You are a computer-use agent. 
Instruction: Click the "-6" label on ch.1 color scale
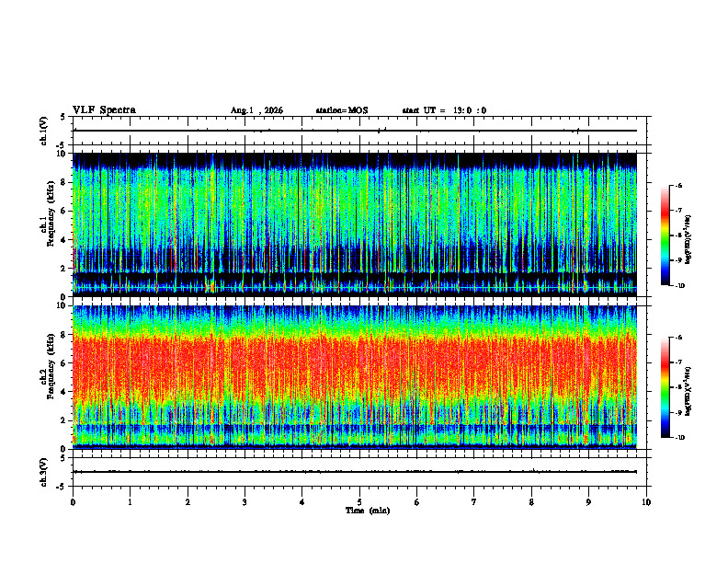pyautogui.click(x=678, y=185)
